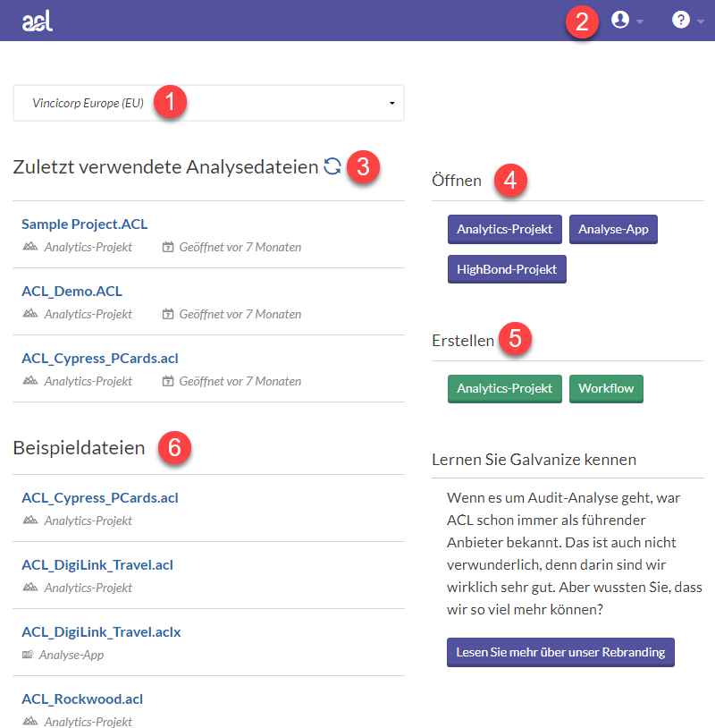
Task: Click the project icon under Sample Project.ACL
Action: (x=30, y=247)
